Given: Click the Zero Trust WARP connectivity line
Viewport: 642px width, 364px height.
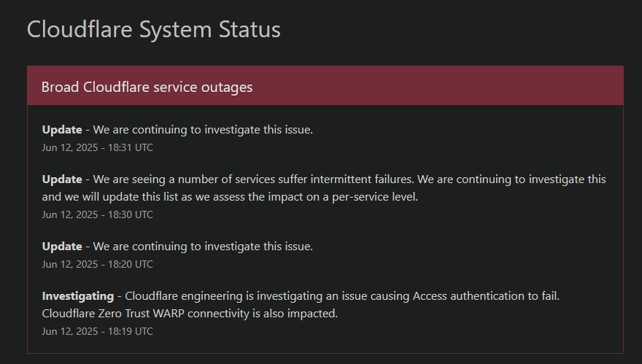Looking at the screenshot, I should (x=190, y=314).
